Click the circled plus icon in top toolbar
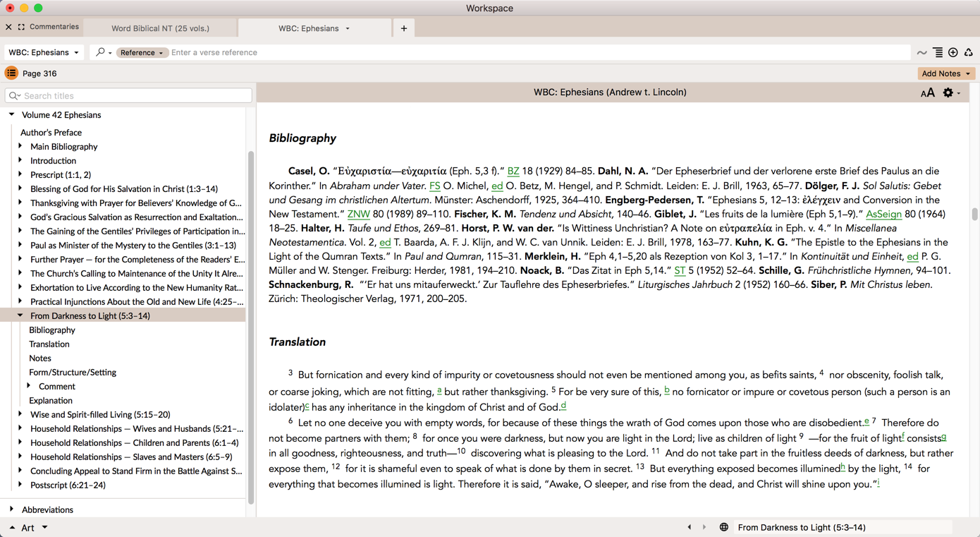The image size is (980, 537). click(x=953, y=52)
